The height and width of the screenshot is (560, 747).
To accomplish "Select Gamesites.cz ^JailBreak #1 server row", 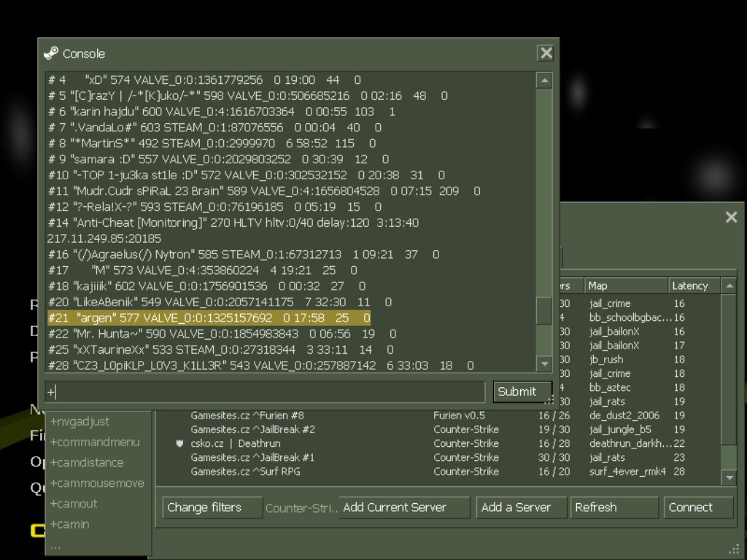I will pos(438,457).
